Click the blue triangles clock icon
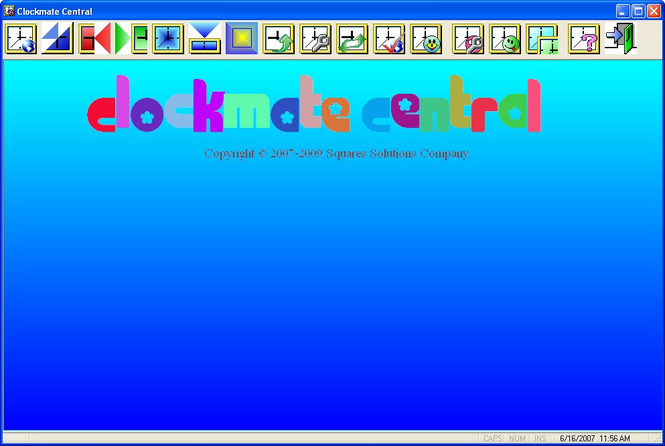The image size is (665, 446). tap(58, 39)
